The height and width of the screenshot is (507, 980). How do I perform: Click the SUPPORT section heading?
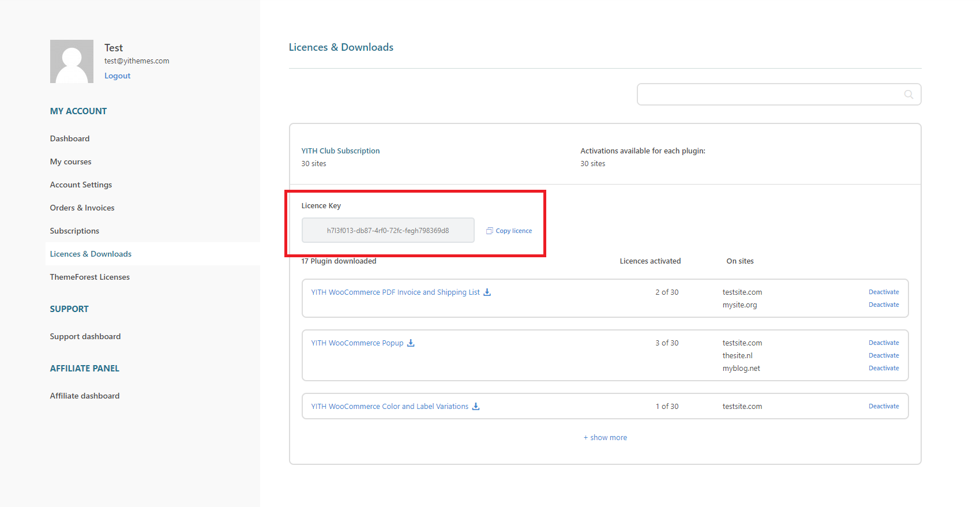pyautogui.click(x=69, y=309)
